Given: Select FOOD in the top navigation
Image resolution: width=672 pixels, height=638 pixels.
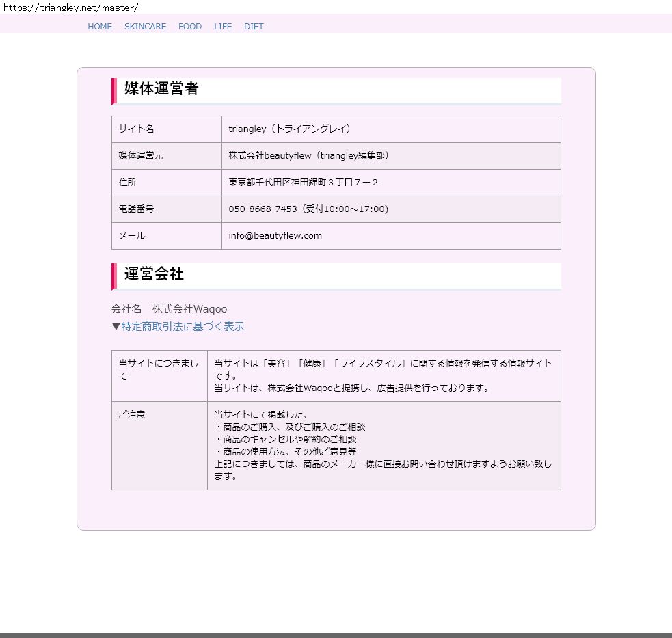Looking at the screenshot, I should 190,27.
